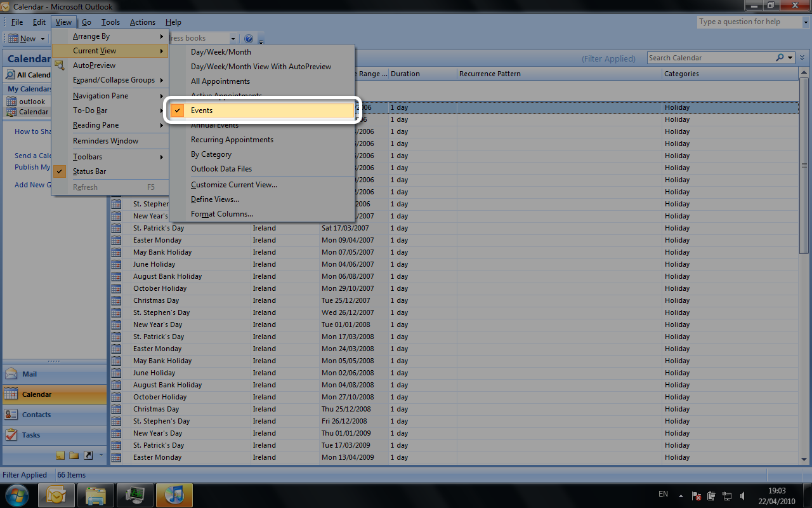The height and width of the screenshot is (508, 812).
Task: Click the list scrollbar up arrow
Action: [804, 74]
